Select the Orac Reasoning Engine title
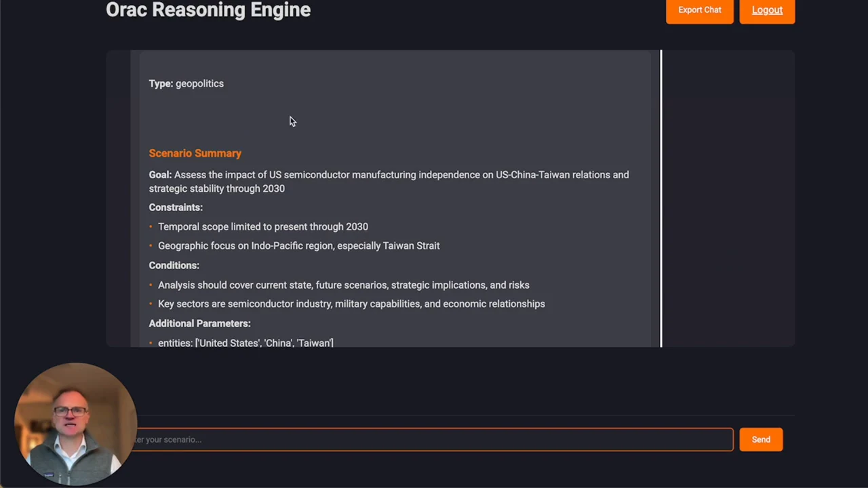This screenshot has width=868, height=488. 208,10
